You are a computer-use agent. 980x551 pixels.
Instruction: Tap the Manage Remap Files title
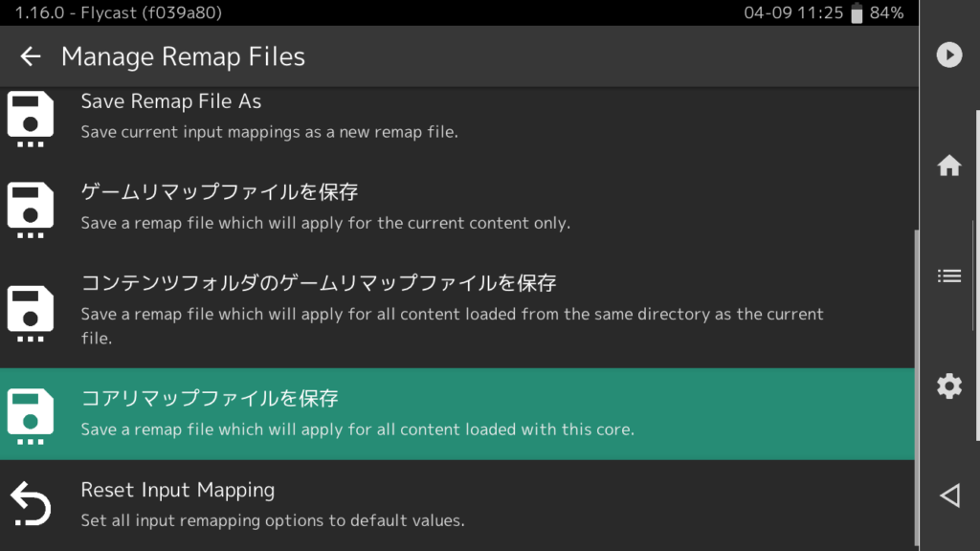(183, 56)
